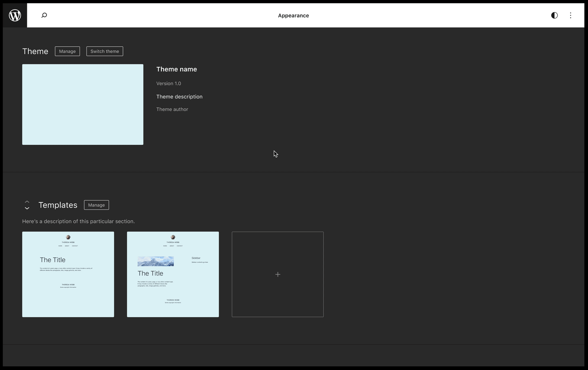This screenshot has height=370, width=588.
Task: Click the Theme author text
Action: [x=172, y=109]
